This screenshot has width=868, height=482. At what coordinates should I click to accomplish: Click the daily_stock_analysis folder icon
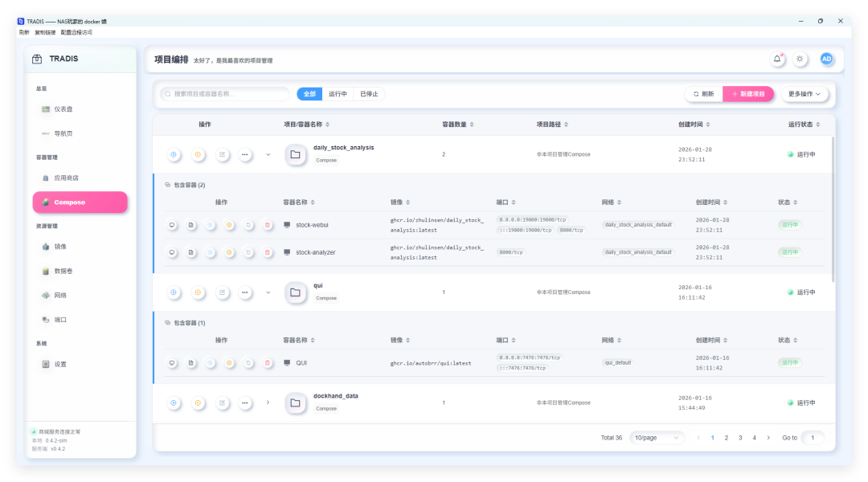pyautogui.click(x=295, y=154)
